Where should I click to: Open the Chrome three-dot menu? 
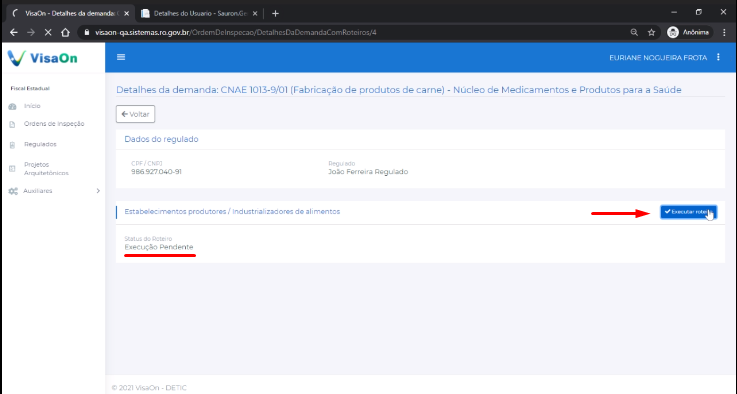pos(724,32)
